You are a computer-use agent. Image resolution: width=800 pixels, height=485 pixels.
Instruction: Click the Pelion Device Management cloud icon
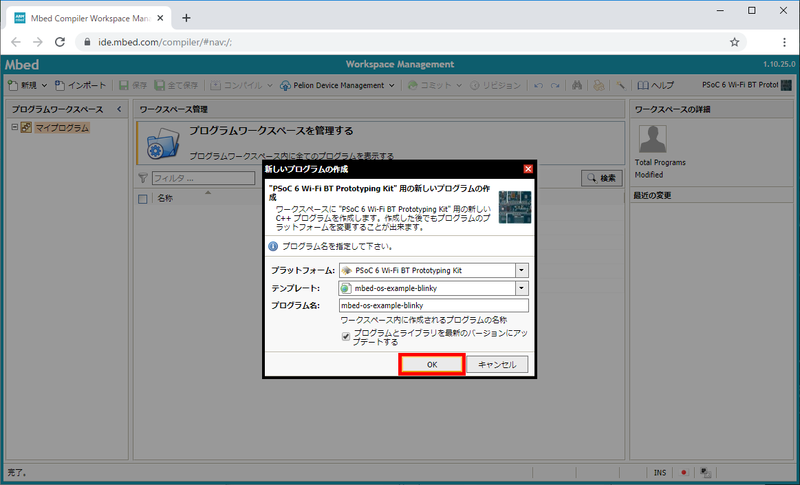point(285,85)
